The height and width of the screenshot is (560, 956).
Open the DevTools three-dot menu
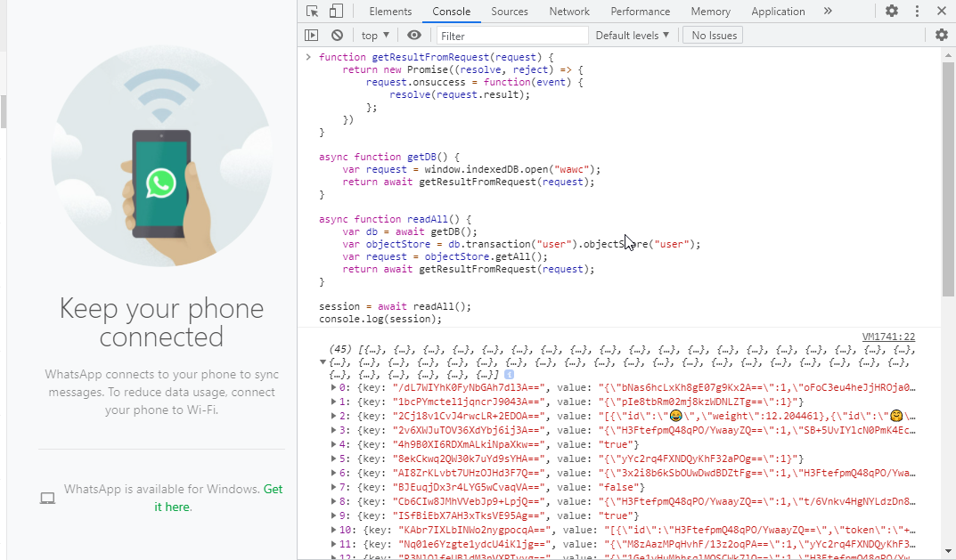(917, 11)
